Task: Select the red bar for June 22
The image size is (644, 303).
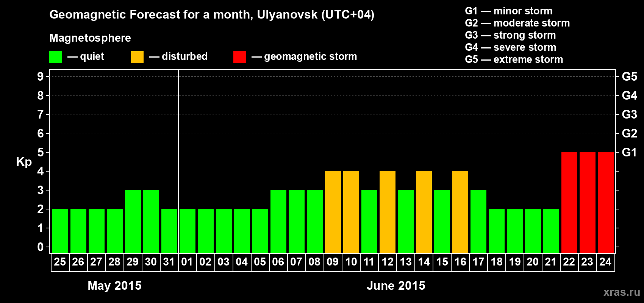Action: [569, 202]
